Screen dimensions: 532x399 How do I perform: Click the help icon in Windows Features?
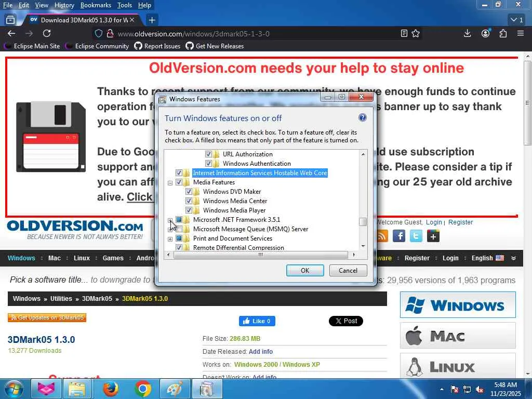coord(362,118)
